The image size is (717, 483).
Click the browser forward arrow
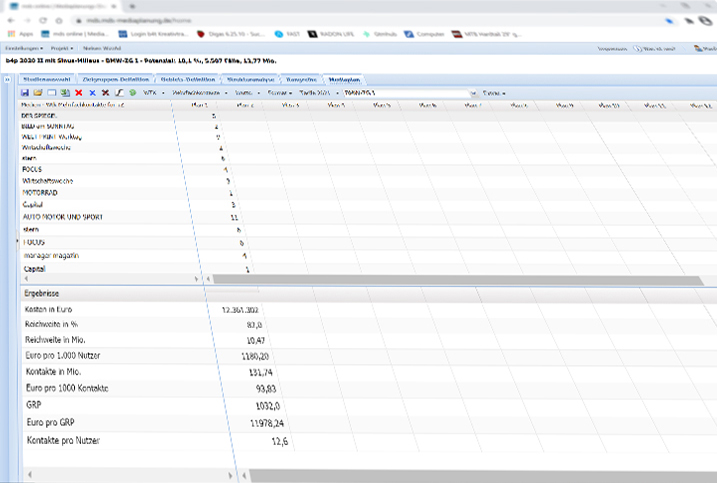[x=27, y=21]
